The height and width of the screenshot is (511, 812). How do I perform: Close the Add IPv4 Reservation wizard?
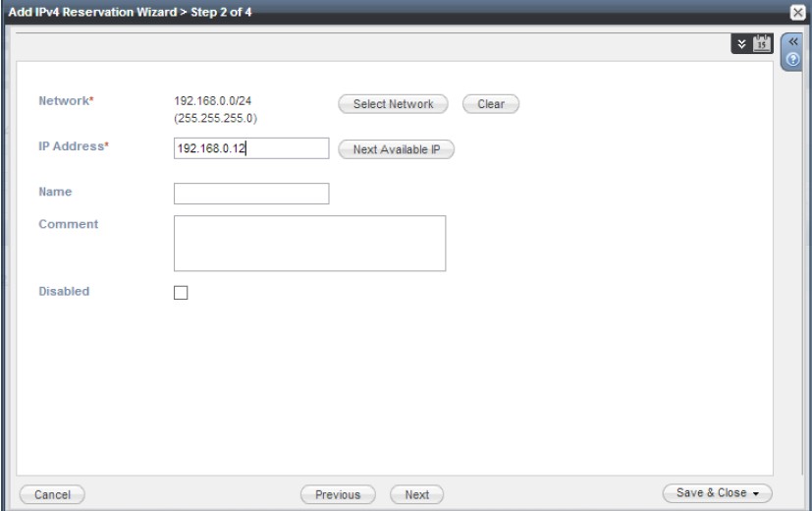coord(802,10)
